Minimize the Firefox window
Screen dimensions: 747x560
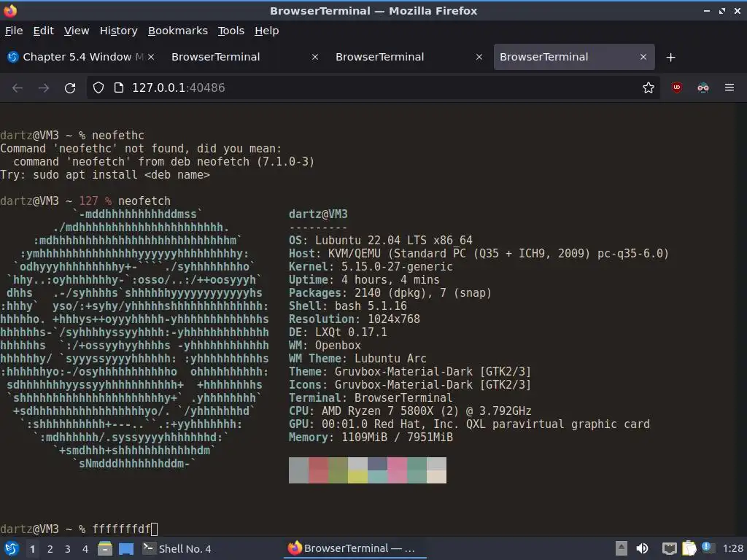(x=707, y=11)
